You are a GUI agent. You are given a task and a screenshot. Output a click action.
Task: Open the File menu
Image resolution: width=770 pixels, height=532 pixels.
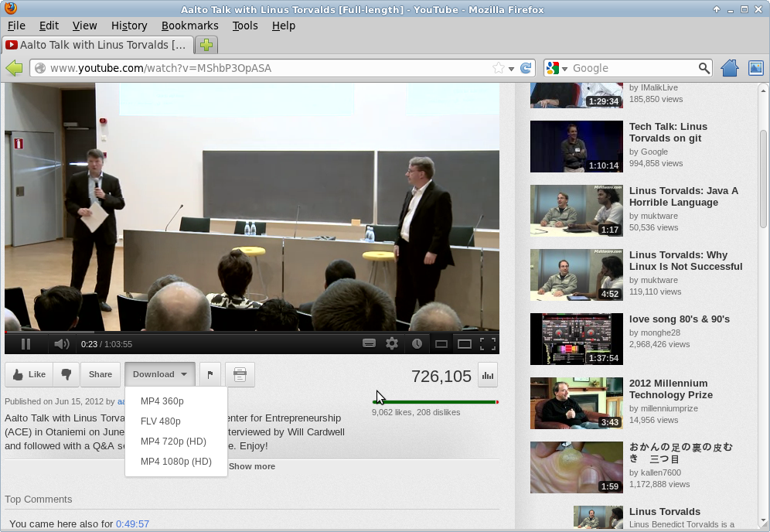(x=16, y=26)
